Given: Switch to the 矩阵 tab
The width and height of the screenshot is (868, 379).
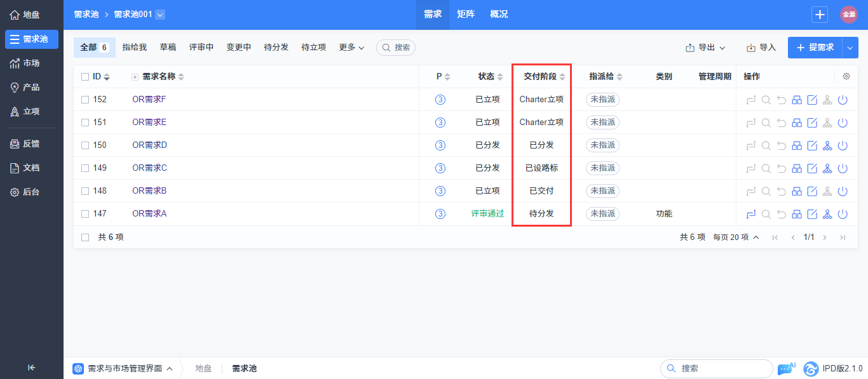Looking at the screenshot, I should pyautogui.click(x=466, y=15).
